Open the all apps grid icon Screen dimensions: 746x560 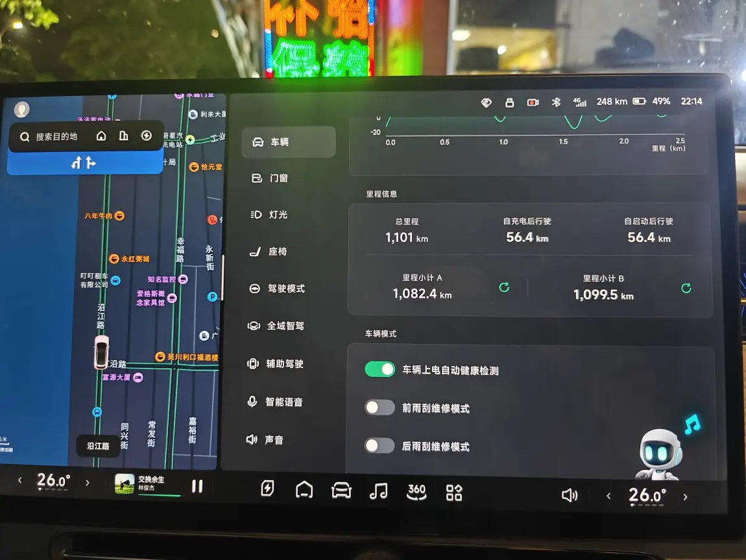coord(454,493)
